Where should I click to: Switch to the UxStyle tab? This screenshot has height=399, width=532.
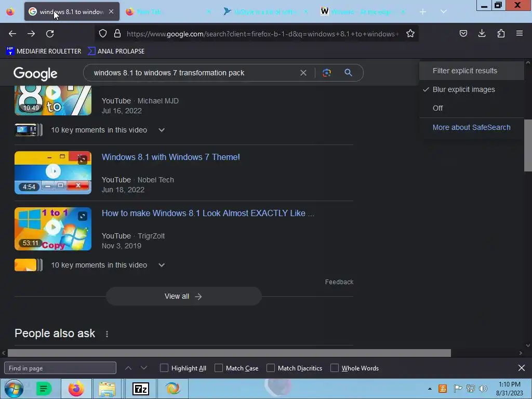[x=265, y=11]
